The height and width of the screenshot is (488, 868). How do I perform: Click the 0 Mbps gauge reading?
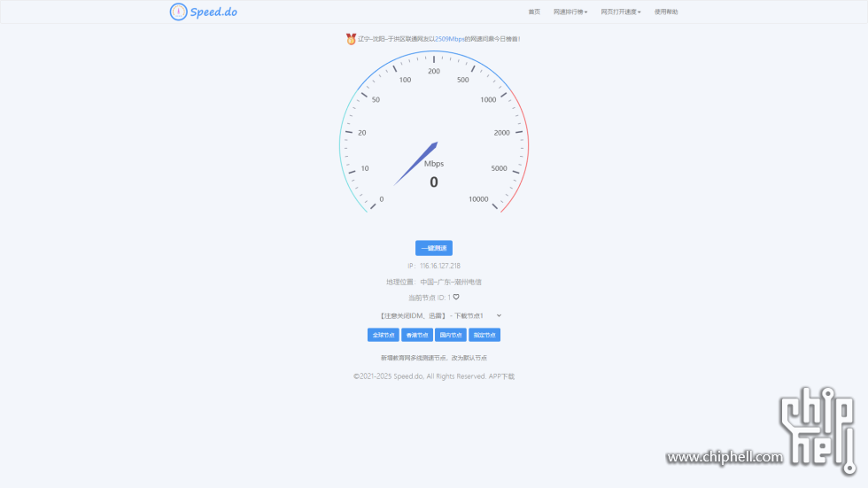click(434, 182)
